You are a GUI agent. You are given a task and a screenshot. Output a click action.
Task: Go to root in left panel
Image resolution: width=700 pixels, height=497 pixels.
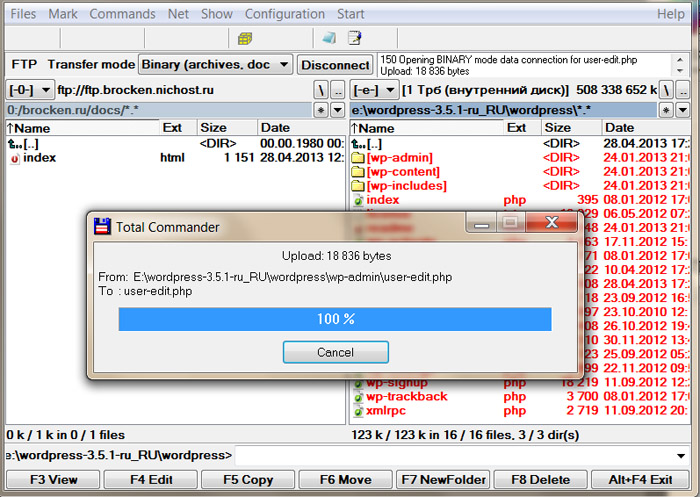tap(321, 90)
